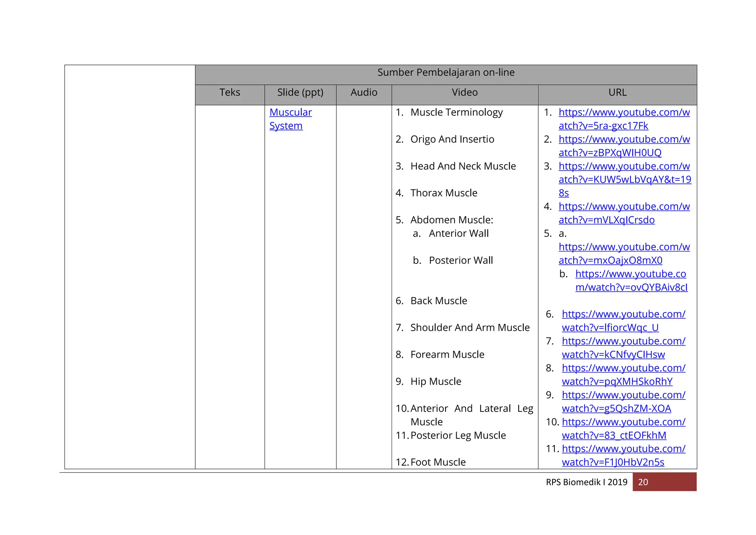This screenshot has width=756, height=535.
Task: Click the Video column header
Action: click(464, 93)
